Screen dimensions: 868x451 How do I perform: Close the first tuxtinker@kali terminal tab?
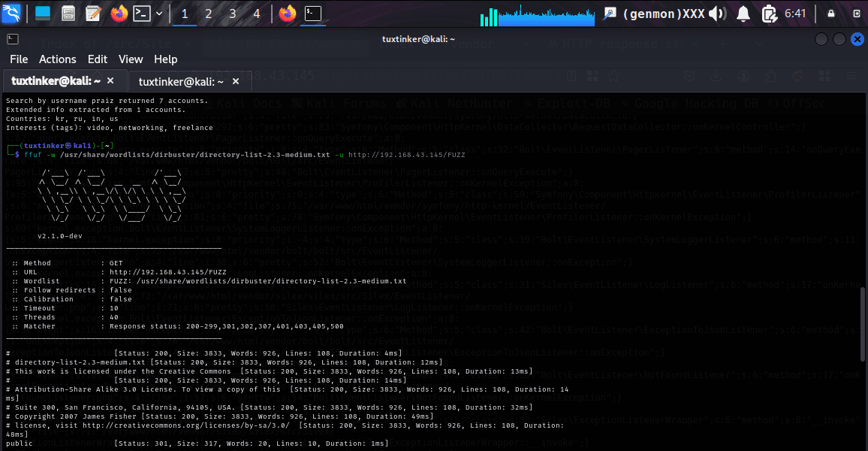(x=110, y=80)
